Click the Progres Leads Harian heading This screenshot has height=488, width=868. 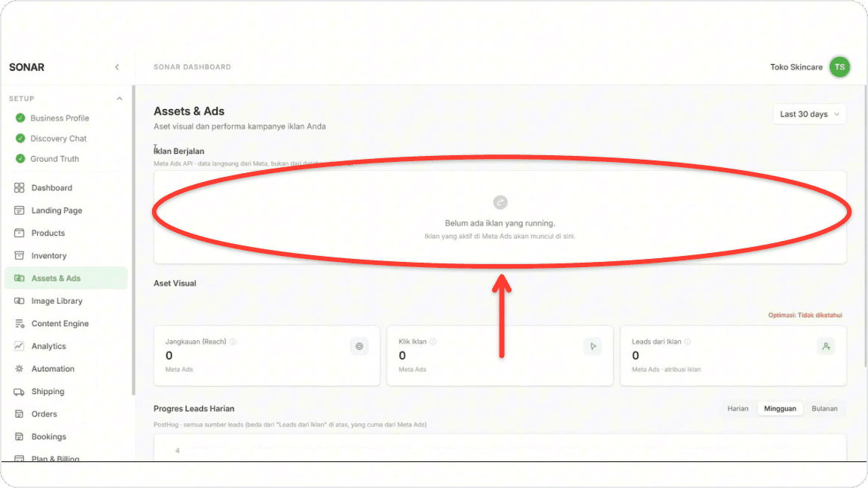pyautogui.click(x=194, y=409)
